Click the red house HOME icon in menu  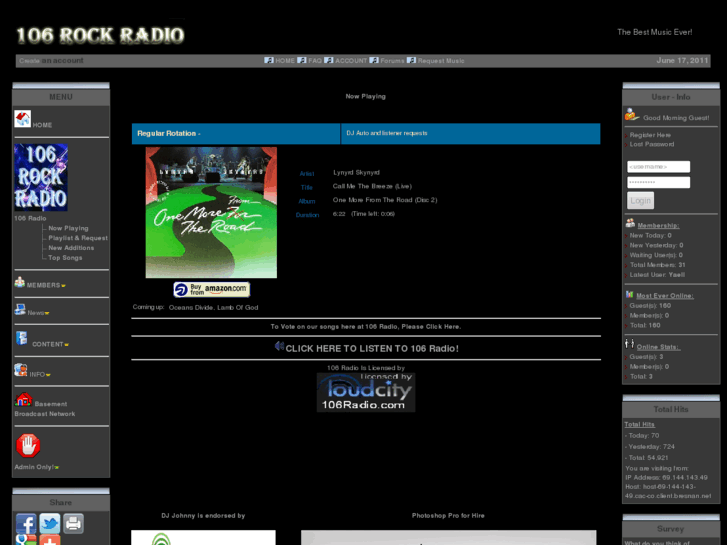click(x=22, y=118)
